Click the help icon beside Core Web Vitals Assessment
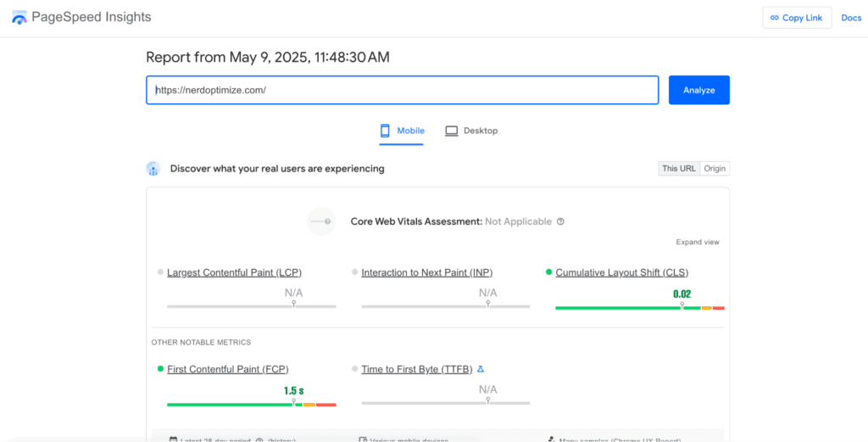 (x=560, y=221)
